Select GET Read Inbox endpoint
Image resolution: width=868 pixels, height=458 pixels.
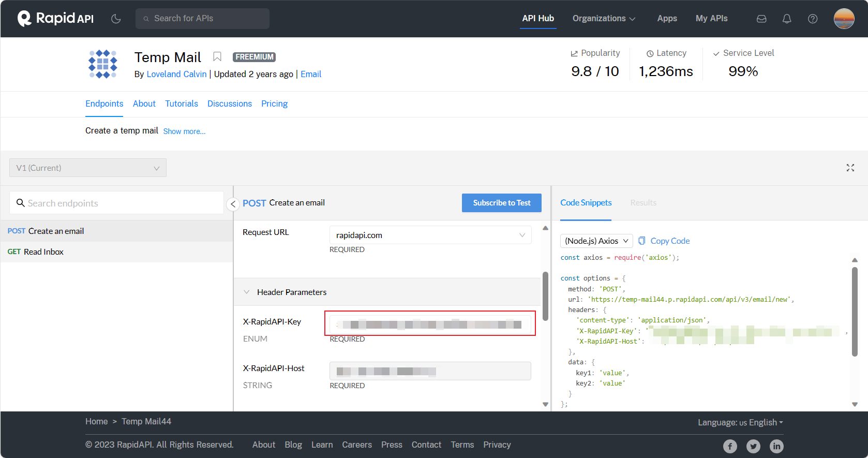[116, 252]
